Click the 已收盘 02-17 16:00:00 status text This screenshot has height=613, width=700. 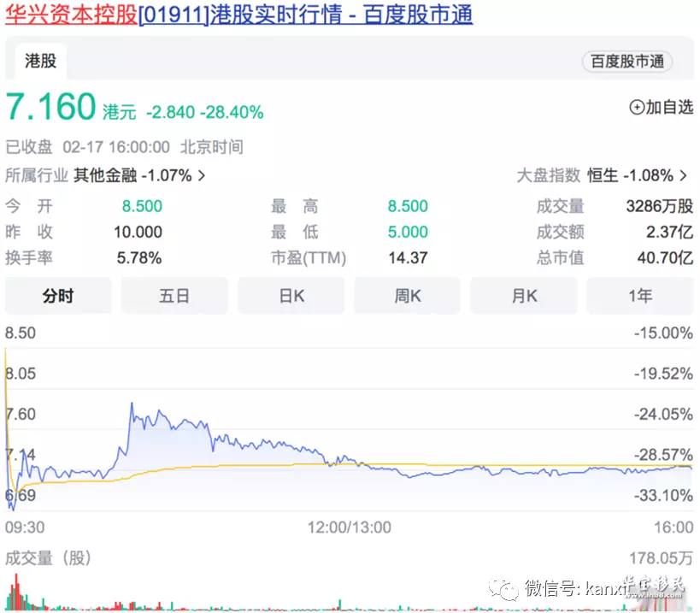87,147
